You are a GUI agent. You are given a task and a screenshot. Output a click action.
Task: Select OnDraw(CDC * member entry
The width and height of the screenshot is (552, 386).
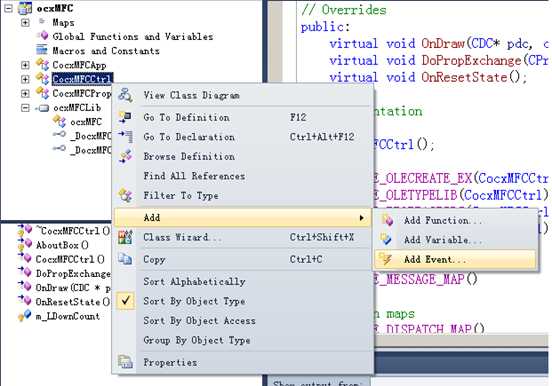point(73,288)
